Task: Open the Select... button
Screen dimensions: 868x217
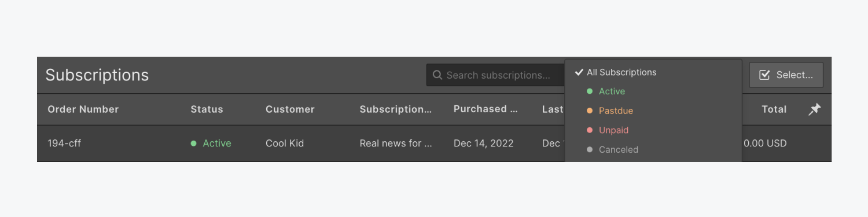Action: point(786,75)
